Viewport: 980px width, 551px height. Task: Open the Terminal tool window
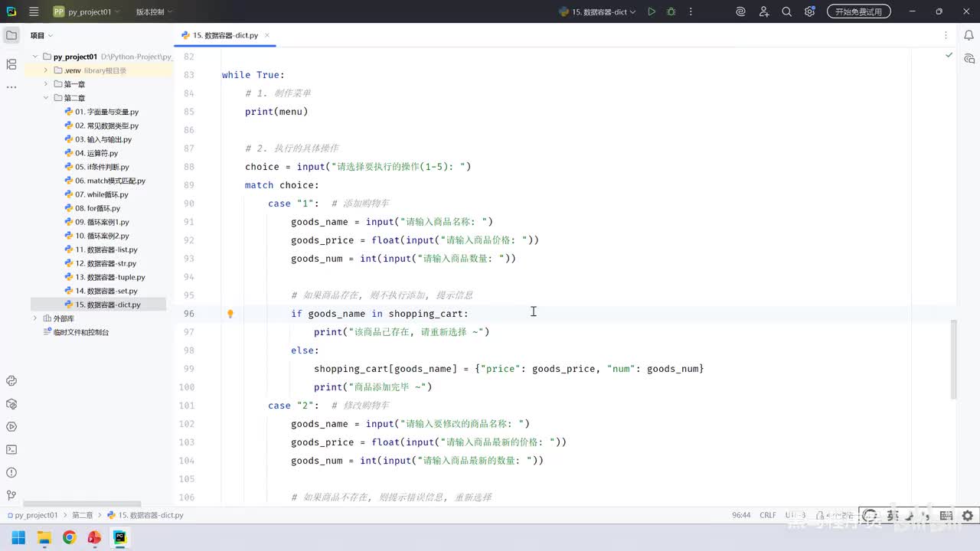[11, 450]
